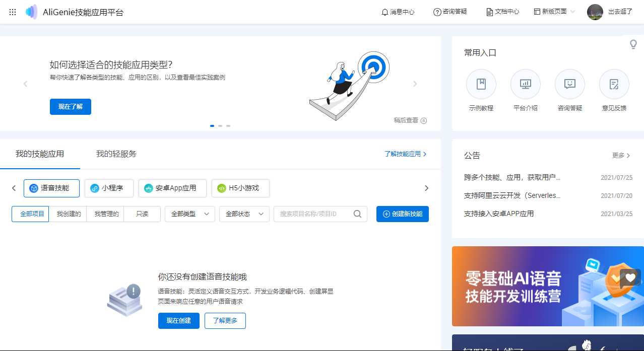Click the search magnifier icon

click(x=357, y=214)
